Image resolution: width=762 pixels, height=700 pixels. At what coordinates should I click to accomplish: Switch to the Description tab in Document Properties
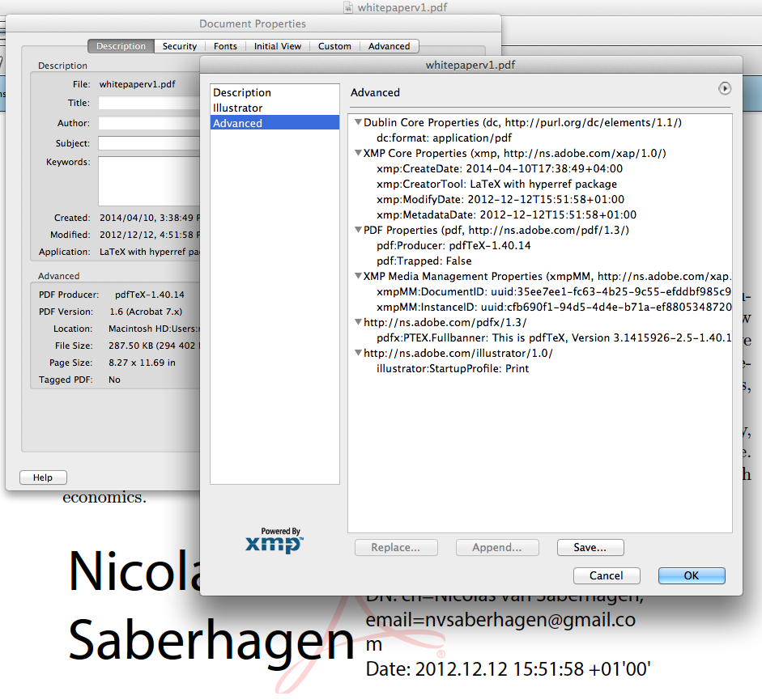point(121,46)
